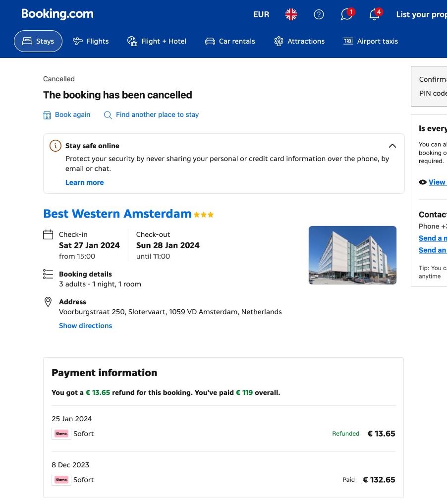
Task: Click the 3 adults - 1 night text
Action: pyautogui.click(x=100, y=284)
